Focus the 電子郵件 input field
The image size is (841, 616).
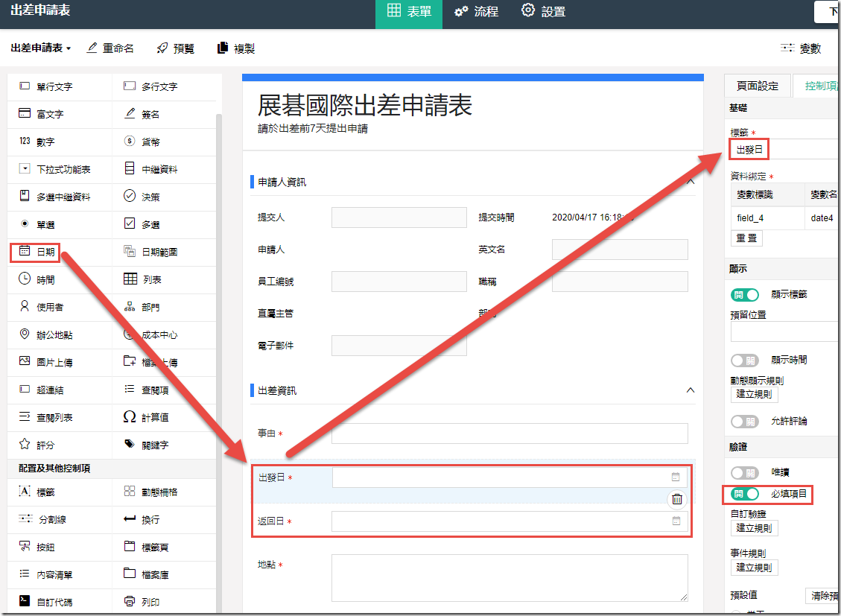coord(399,346)
